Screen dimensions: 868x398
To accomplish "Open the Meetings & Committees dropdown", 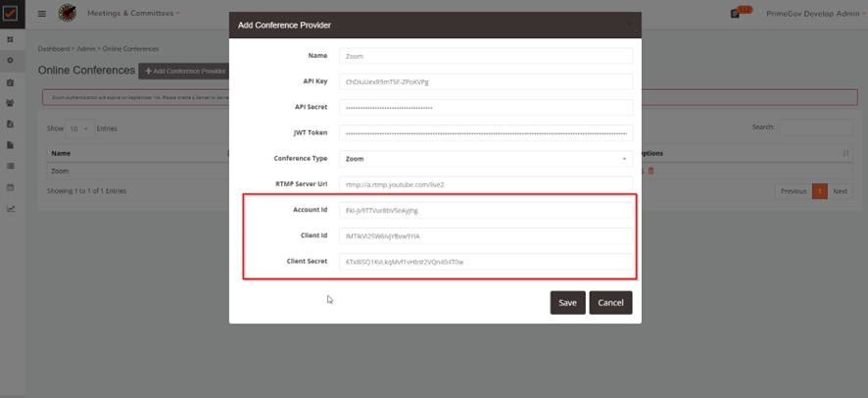I will (x=133, y=14).
